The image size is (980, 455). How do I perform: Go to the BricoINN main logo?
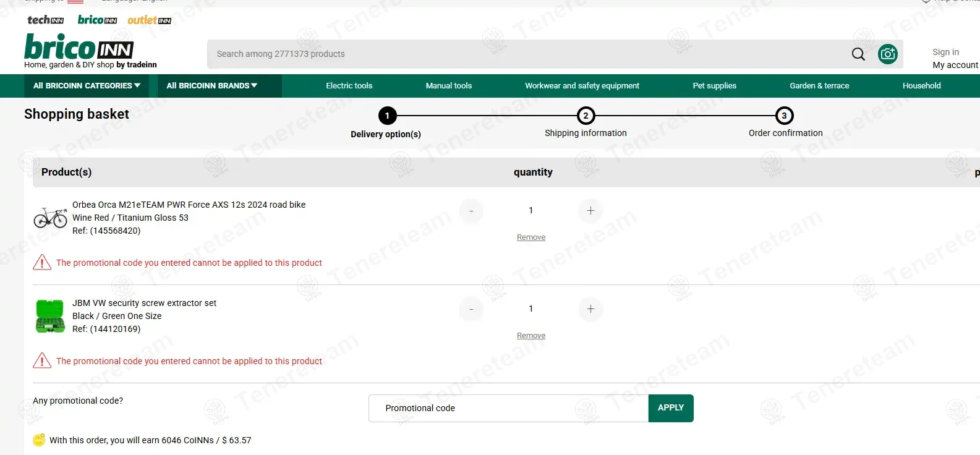point(79,46)
